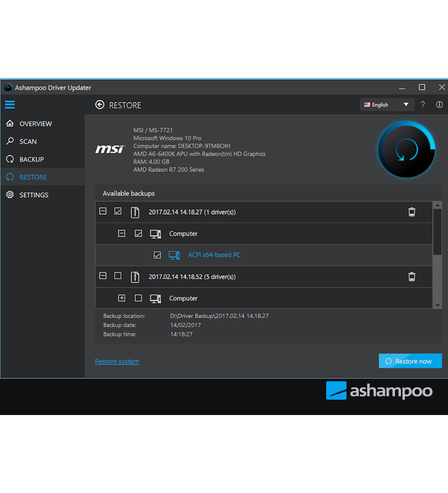Go to the Overview section

point(35,124)
